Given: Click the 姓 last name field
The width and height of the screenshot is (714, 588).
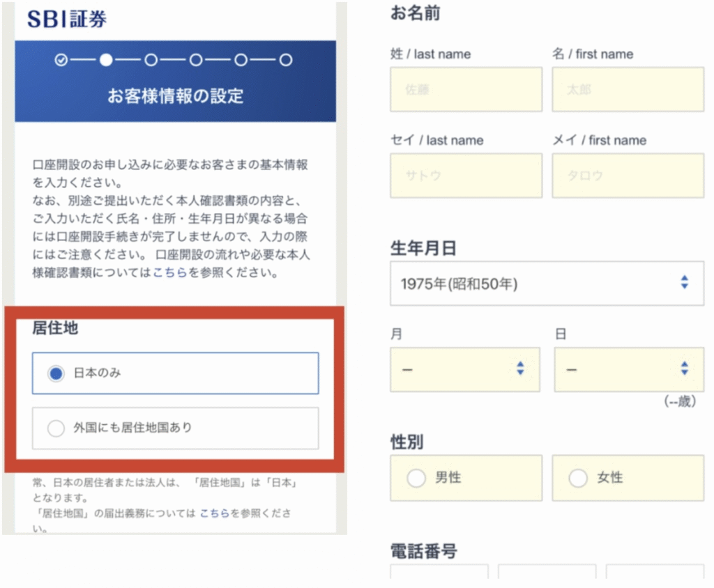Looking at the screenshot, I should [466, 90].
